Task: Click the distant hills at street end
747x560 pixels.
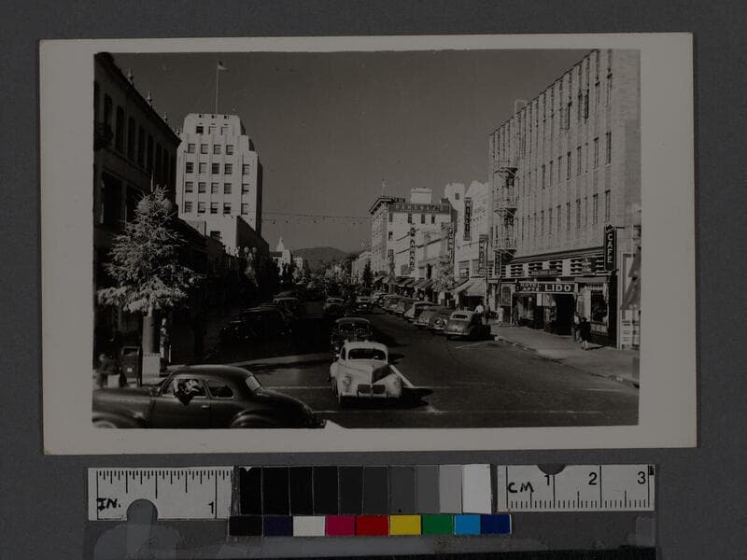Action: coord(319,254)
